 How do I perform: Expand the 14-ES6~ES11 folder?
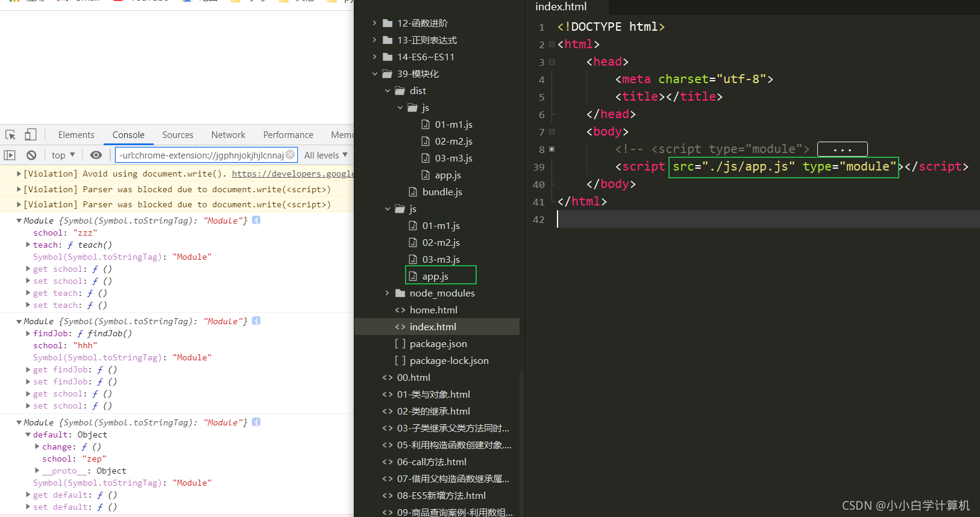(x=374, y=57)
